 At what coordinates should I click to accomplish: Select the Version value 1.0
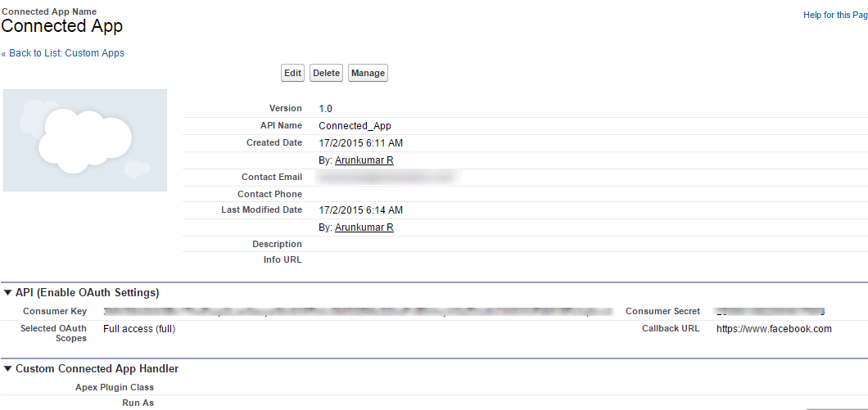tap(326, 109)
